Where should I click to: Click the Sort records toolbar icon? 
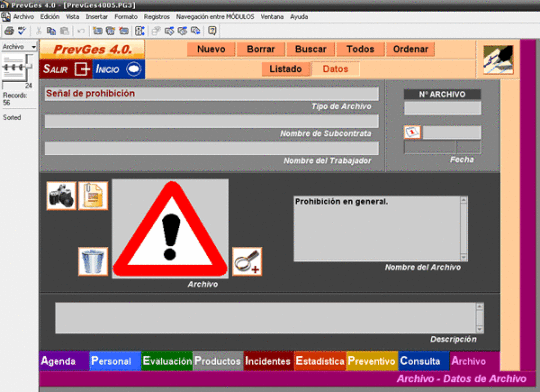pos(140,31)
